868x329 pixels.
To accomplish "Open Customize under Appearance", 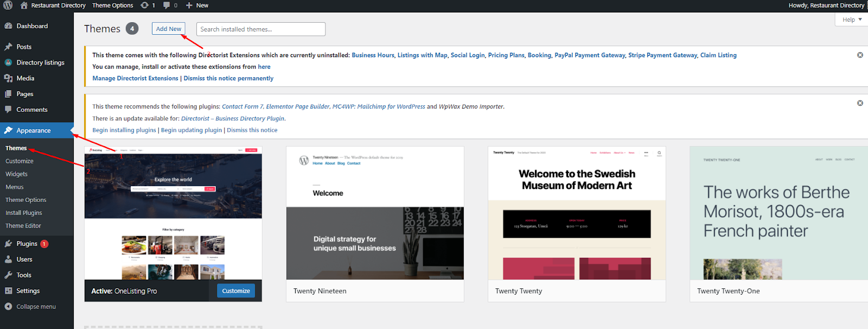I will (x=20, y=161).
